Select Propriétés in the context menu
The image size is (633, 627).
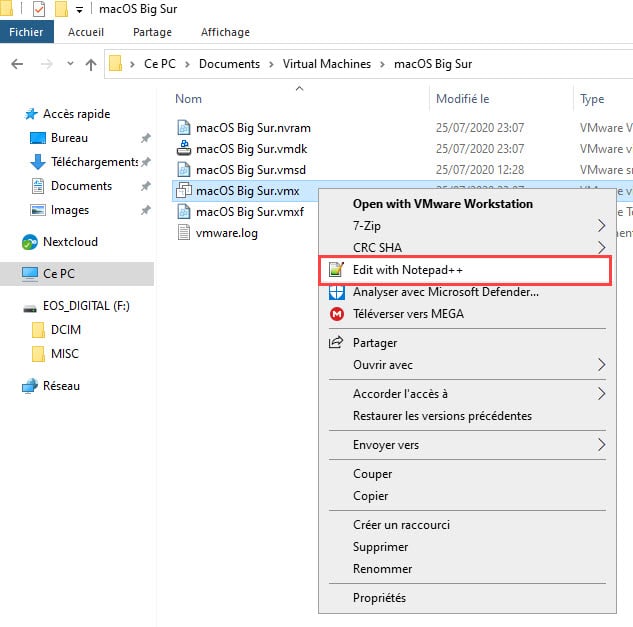coord(379,598)
